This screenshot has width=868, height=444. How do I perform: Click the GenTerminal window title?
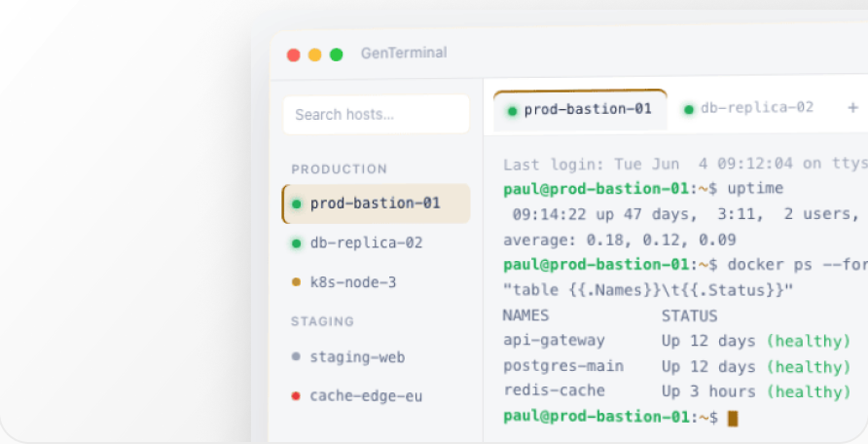coord(404,54)
